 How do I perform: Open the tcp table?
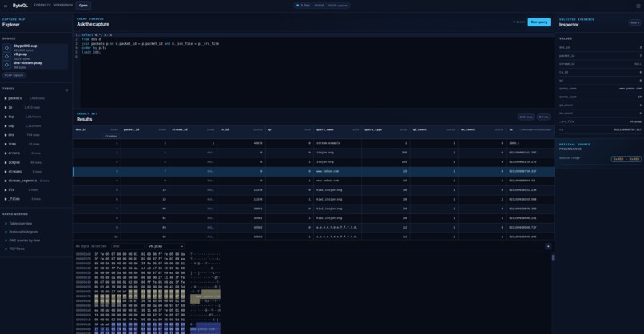point(36,117)
